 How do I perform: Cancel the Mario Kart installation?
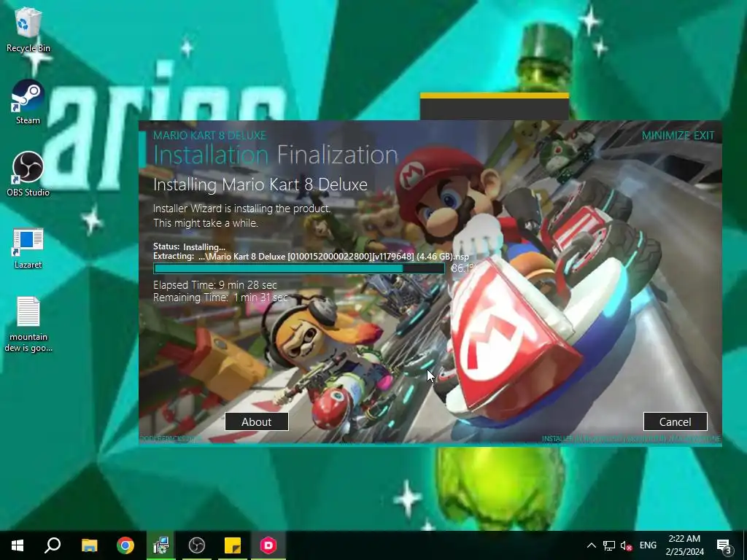pos(675,422)
